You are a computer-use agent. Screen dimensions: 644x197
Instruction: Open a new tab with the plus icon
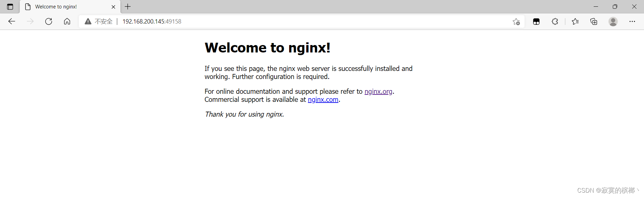(128, 7)
